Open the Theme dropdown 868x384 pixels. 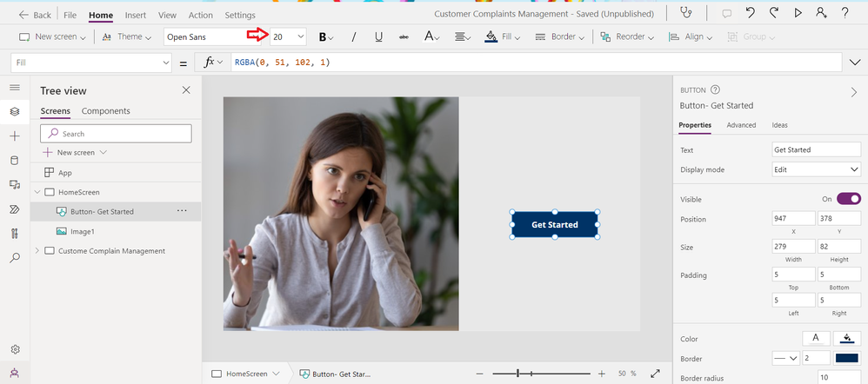[127, 36]
